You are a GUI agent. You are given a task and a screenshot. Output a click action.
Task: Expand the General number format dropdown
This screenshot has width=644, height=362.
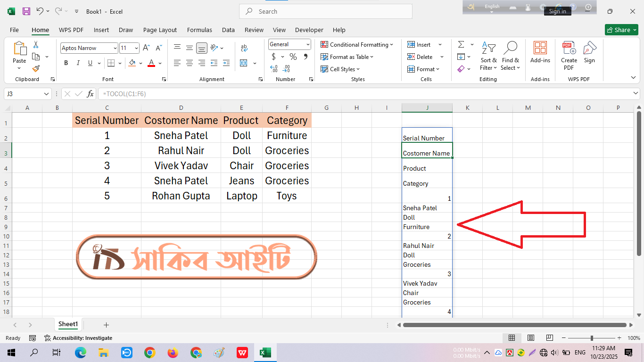pyautogui.click(x=308, y=44)
